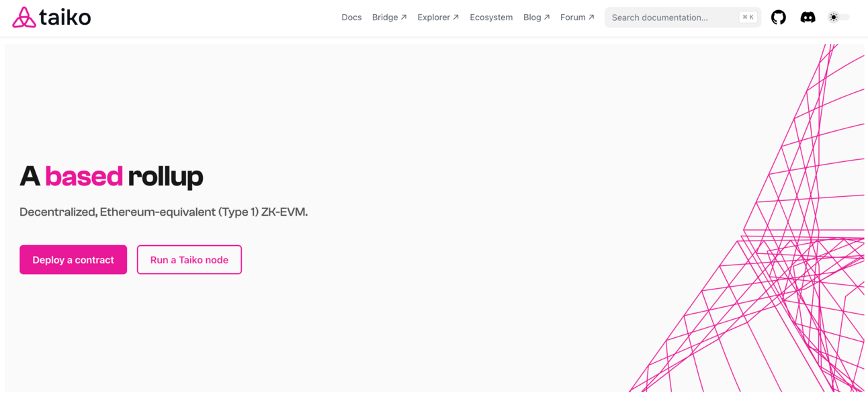The image size is (868, 395).
Task: Focus the Search documentation field
Action: point(683,17)
